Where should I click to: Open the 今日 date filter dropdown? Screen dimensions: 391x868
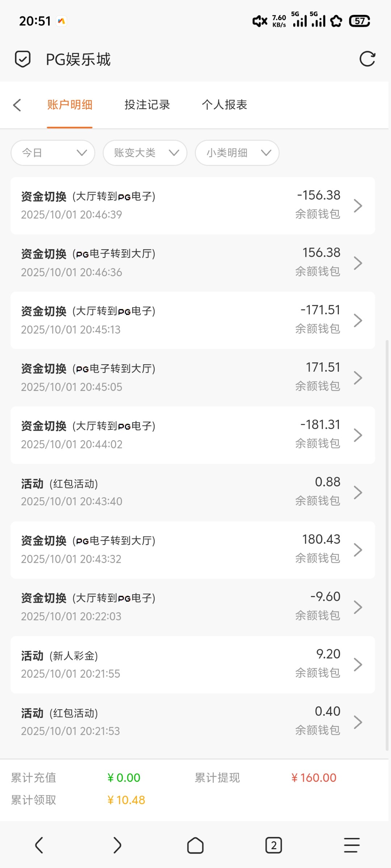click(52, 153)
